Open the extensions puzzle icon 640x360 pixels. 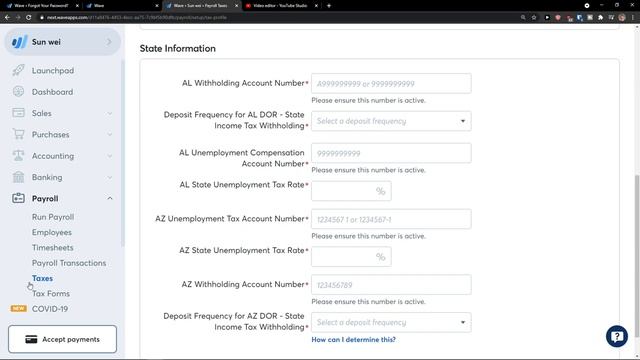coord(600,18)
